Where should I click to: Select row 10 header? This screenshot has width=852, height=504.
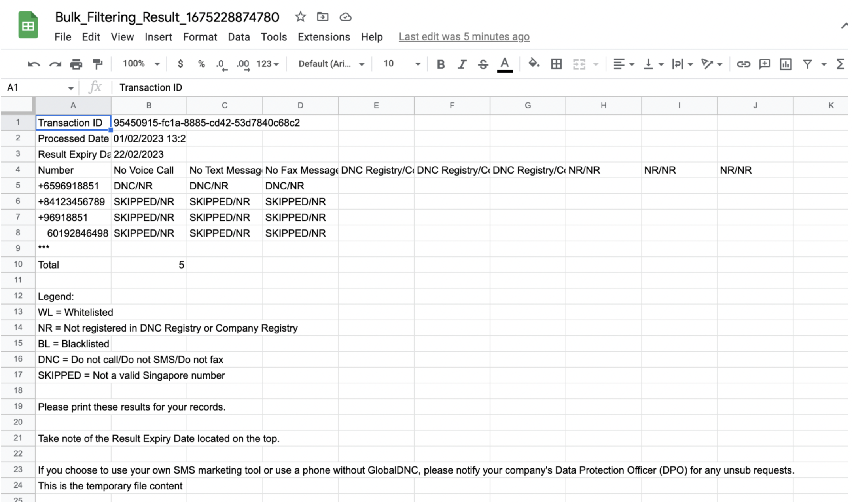click(x=18, y=264)
